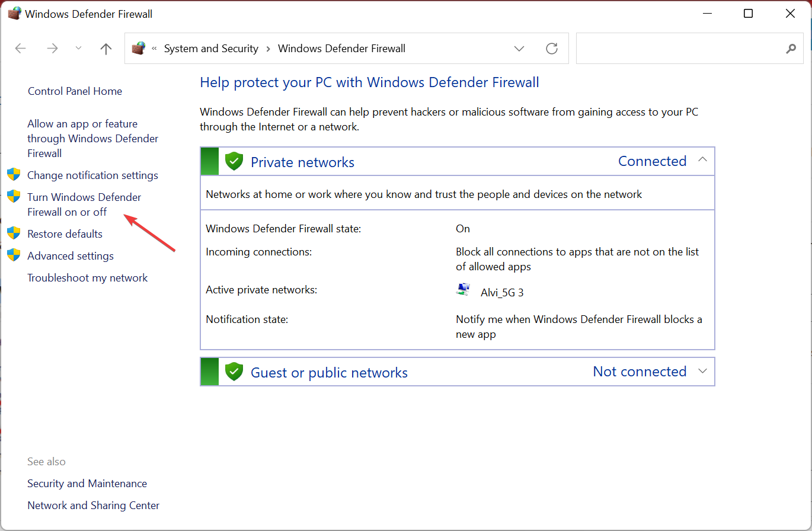Click Windows Defender Firewall breadcrumb
The image size is (812, 531).
pyautogui.click(x=341, y=49)
